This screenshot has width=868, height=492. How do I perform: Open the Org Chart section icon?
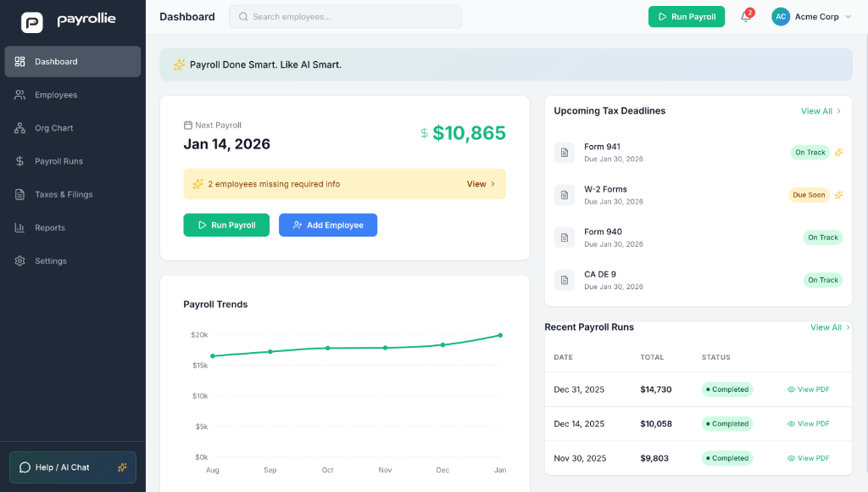pyautogui.click(x=19, y=127)
